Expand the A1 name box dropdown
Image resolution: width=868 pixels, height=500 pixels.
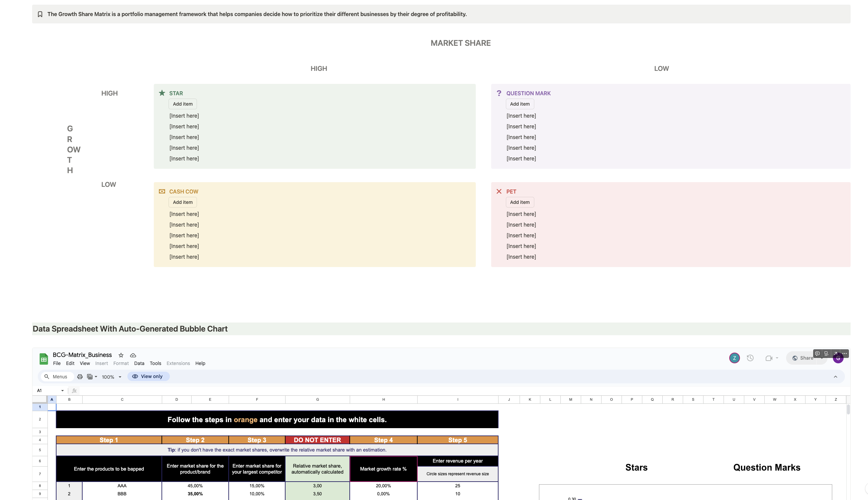[63, 390]
